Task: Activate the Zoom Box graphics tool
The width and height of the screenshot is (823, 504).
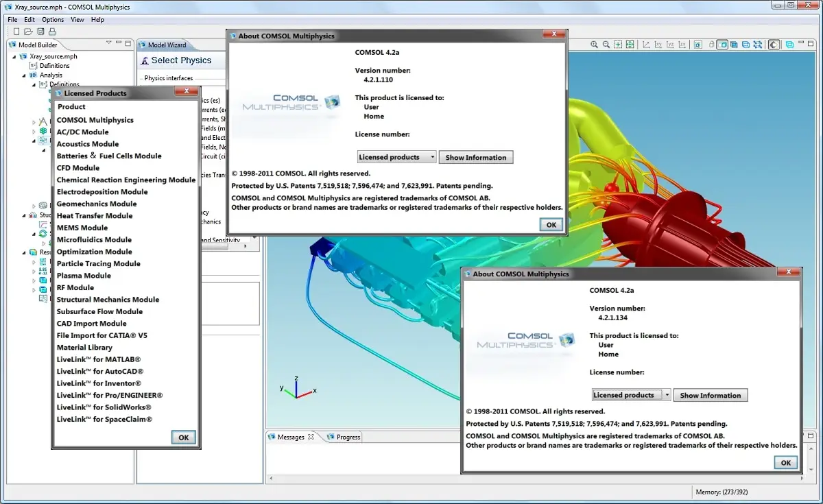Action: pyautogui.click(x=618, y=45)
